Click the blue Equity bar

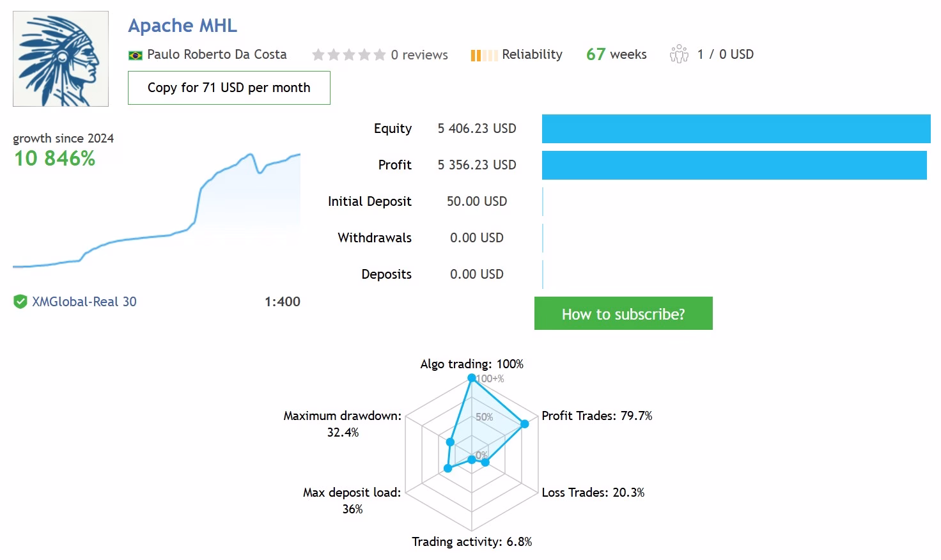click(x=736, y=128)
